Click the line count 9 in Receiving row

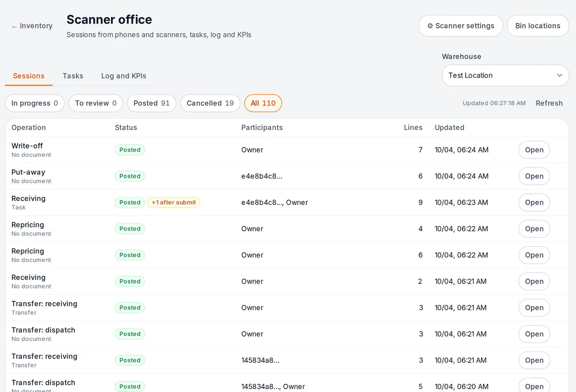click(x=420, y=202)
